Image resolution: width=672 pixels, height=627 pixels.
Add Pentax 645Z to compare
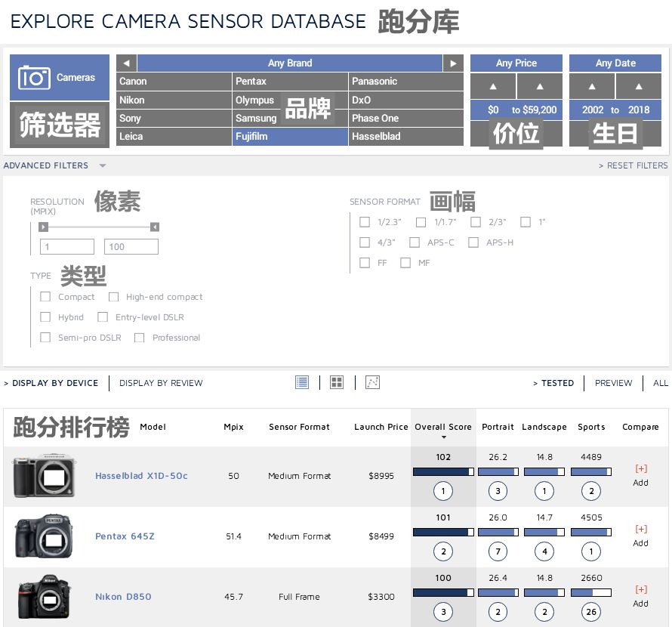(x=641, y=536)
